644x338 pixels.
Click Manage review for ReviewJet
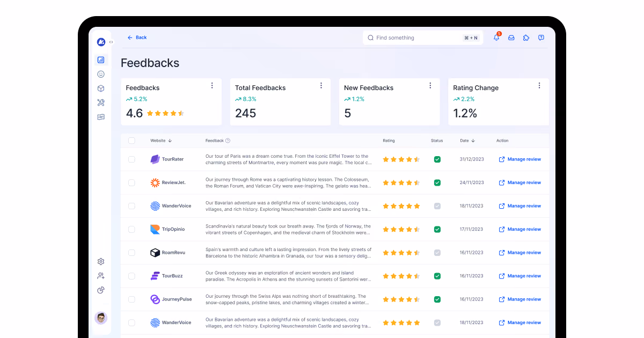[x=520, y=182]
